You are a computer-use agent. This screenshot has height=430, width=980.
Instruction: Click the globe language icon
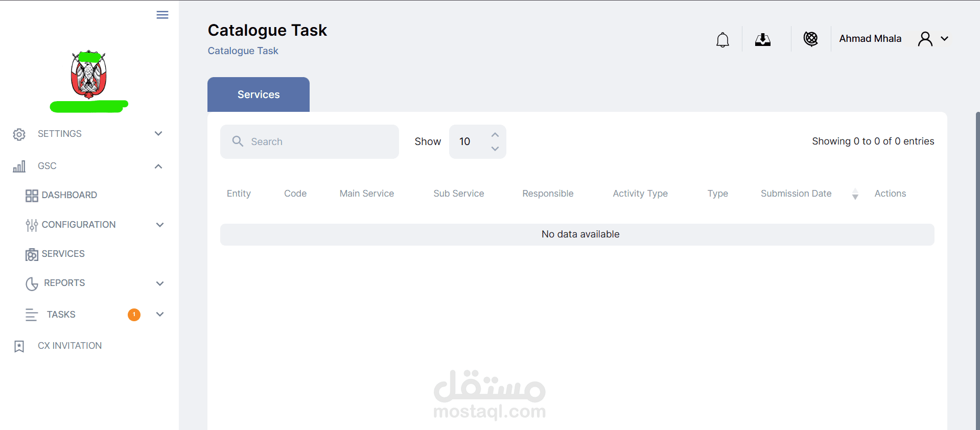tap(811, 39)
